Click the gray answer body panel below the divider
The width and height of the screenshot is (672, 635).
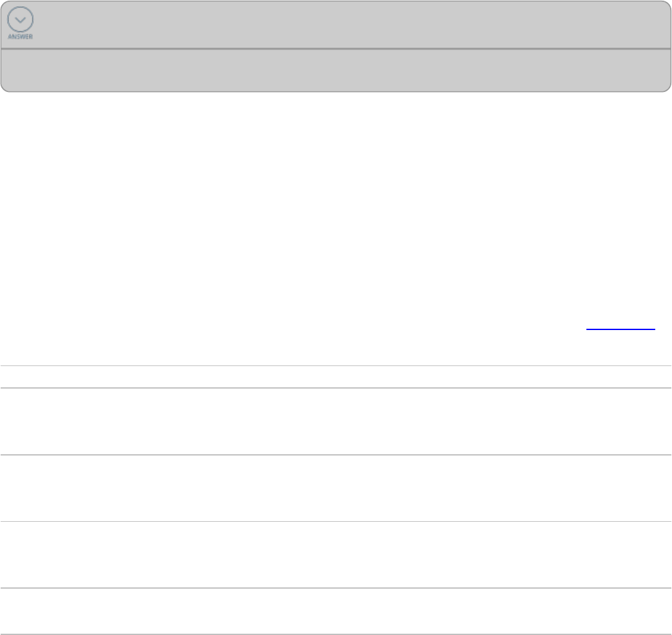pos(335,69)
